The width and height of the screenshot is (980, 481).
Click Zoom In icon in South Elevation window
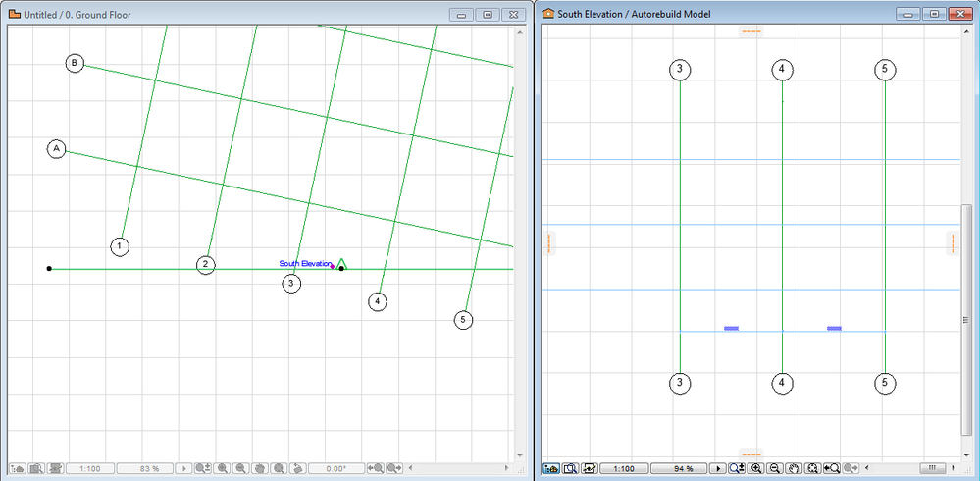pyautogui.click(x=756, y=468)
